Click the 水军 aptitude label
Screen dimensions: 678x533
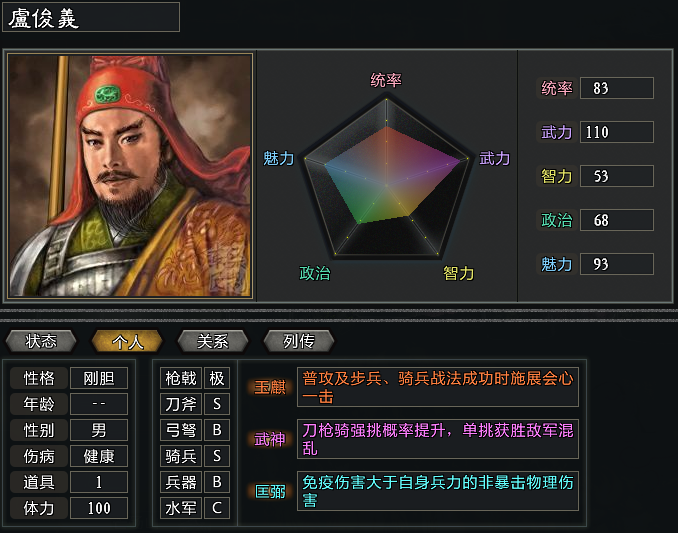(x=180, y=508)
